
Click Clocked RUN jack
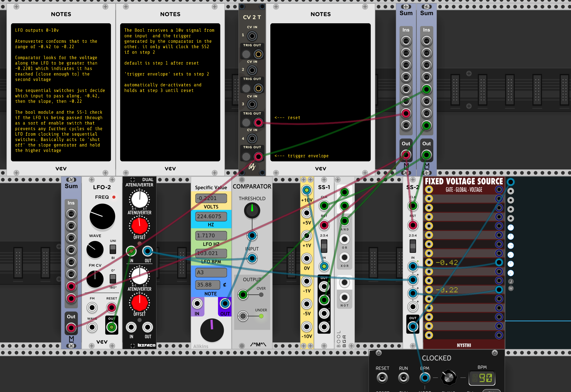point(403,377)
